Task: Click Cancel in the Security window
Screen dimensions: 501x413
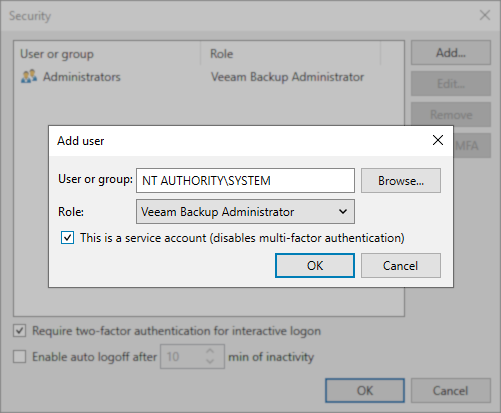Action: (451, 390)
